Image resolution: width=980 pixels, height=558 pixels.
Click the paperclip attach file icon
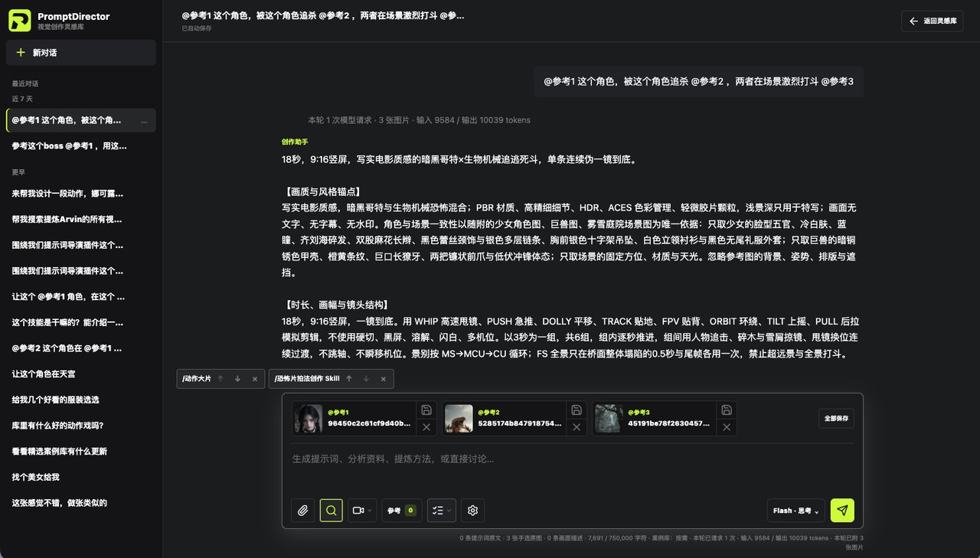[302, 511]
